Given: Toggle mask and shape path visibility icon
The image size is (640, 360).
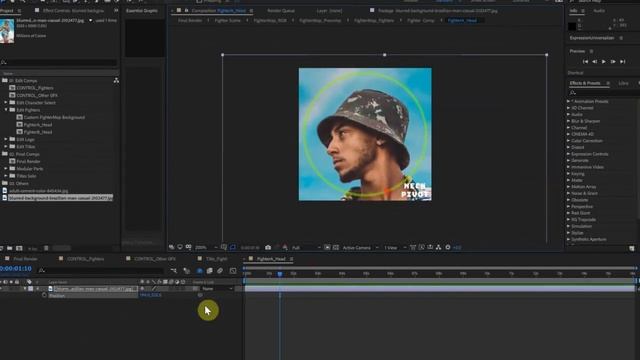Looking at the screenshot, I should coord(233,247).
